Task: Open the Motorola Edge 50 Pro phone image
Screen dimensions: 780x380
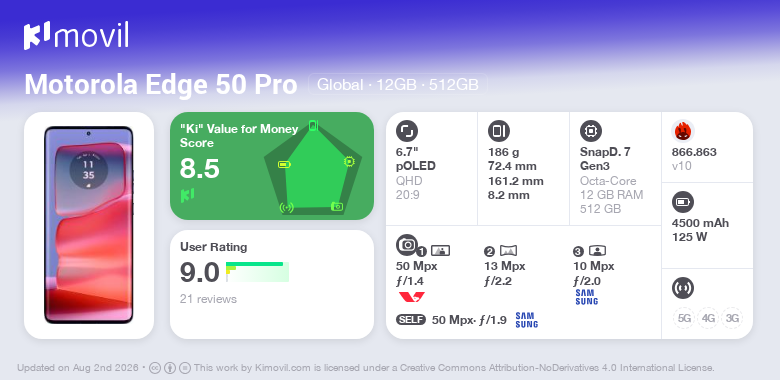Action: [89, 225]
